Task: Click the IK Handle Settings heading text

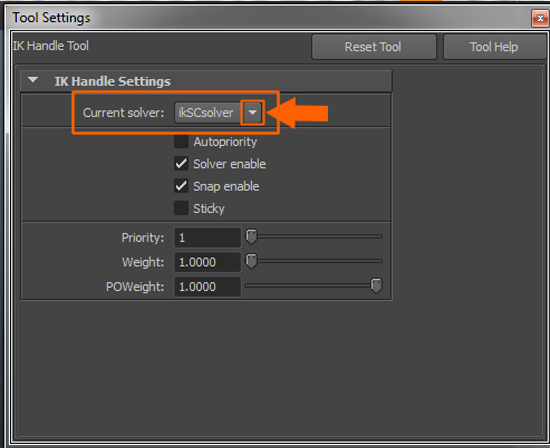Action: pos(113,81)
